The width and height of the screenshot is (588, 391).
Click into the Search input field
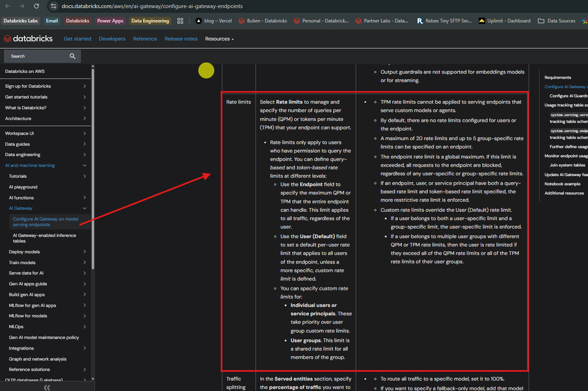point(35,56)
